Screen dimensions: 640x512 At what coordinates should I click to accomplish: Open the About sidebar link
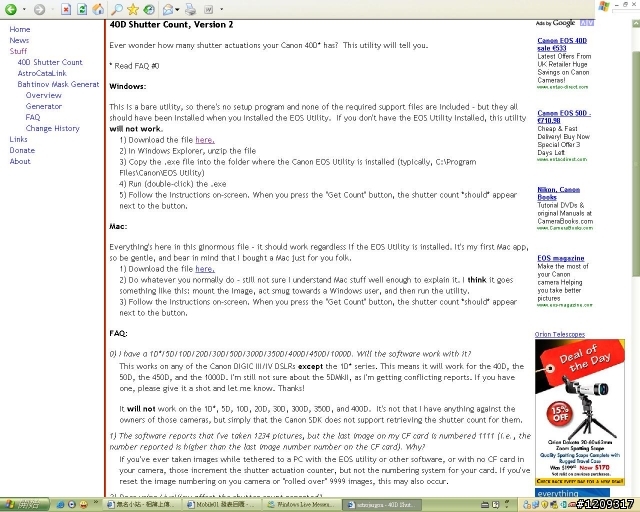[x=20, y=162]
